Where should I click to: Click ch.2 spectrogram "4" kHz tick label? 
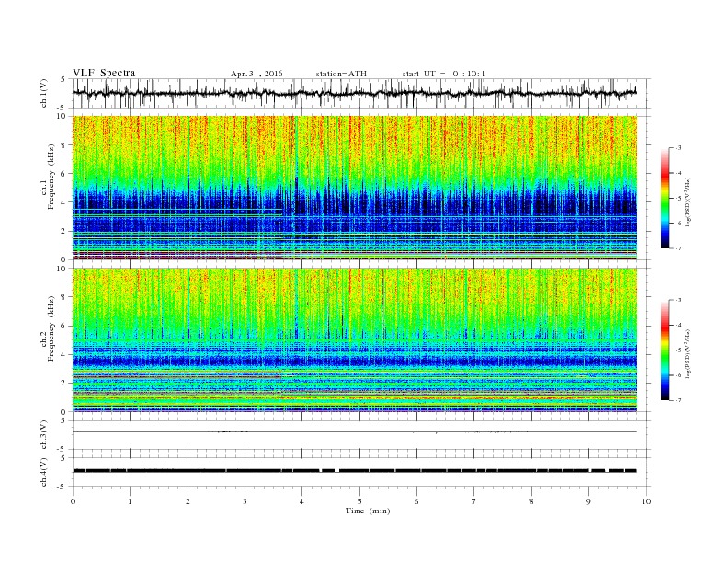[63, 355]
